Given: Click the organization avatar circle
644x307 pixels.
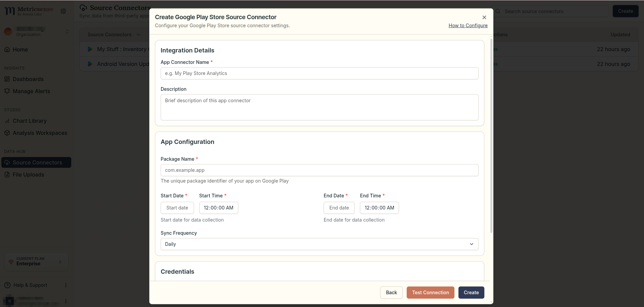Looking at the screenshot, I should [8, 32].
